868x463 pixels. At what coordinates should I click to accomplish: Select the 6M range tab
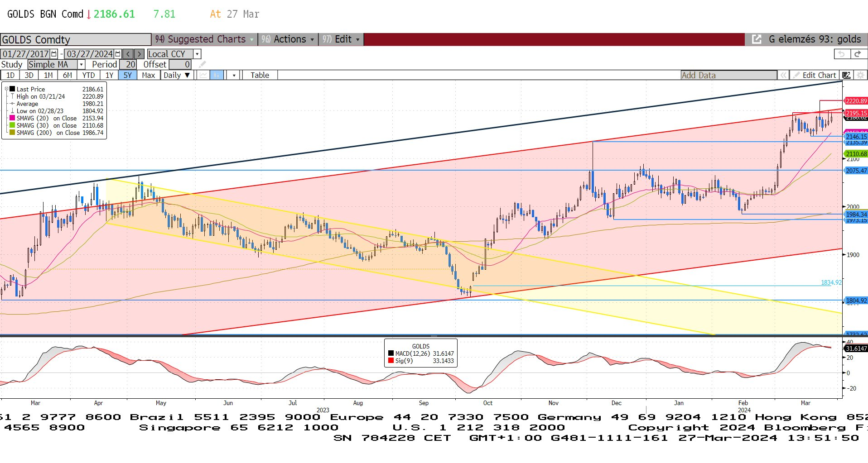pos(68,75)
